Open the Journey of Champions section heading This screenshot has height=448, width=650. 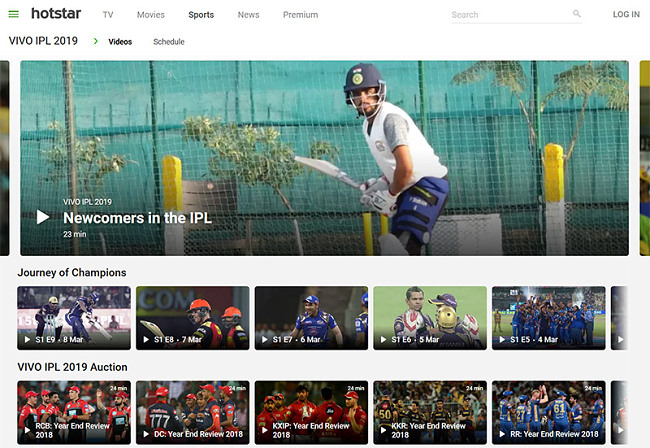72,272
